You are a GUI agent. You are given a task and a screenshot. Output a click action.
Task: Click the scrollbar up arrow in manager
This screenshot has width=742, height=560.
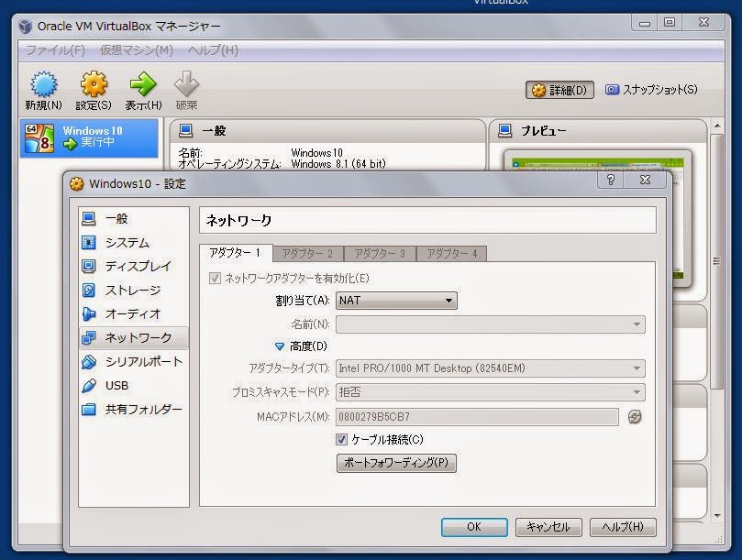coord(717,126)
